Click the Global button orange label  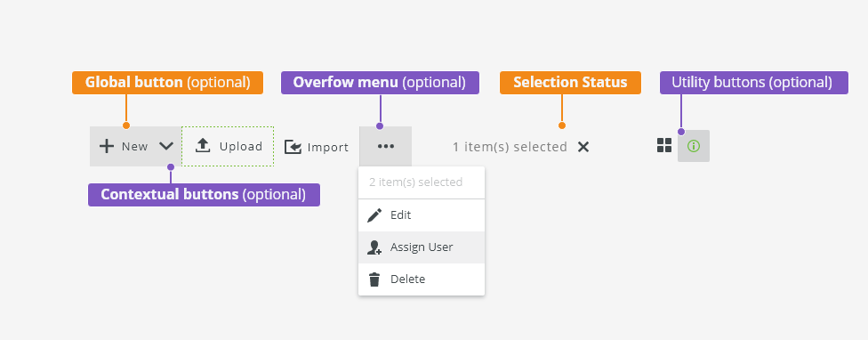tap(167, 83)
